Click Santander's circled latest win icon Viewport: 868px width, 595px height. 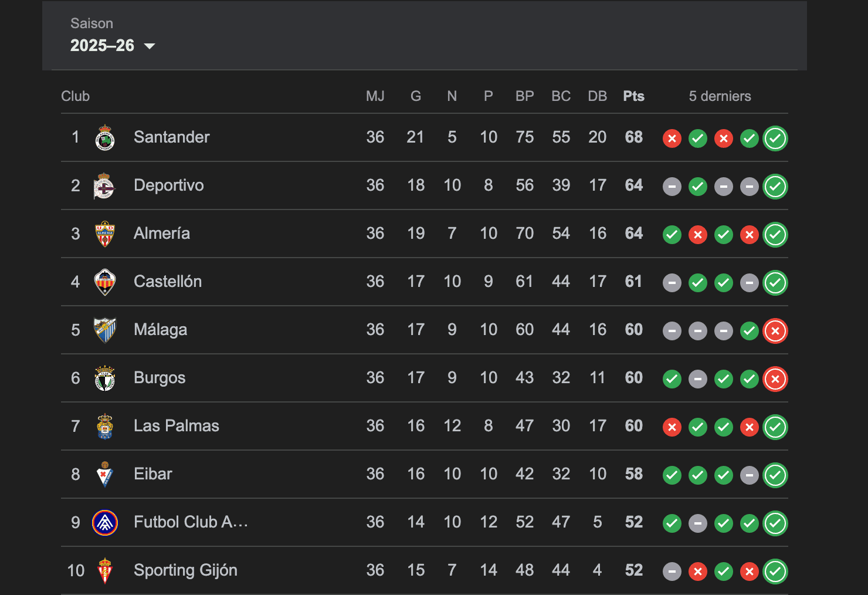[x=775, y=138]
